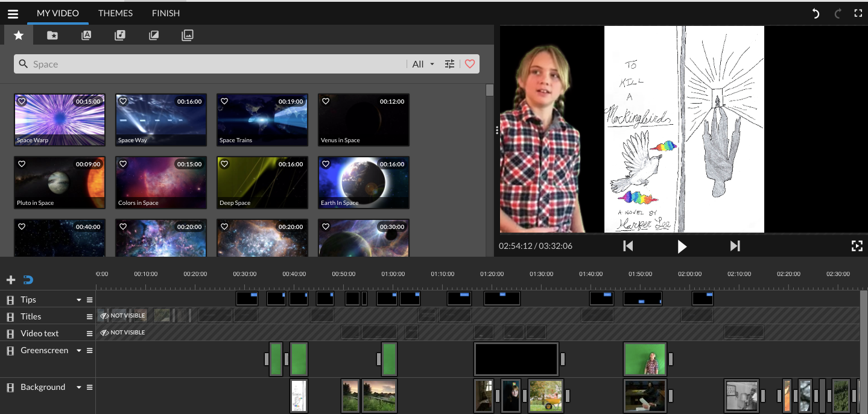Switch to the THEMES tab

115,13
